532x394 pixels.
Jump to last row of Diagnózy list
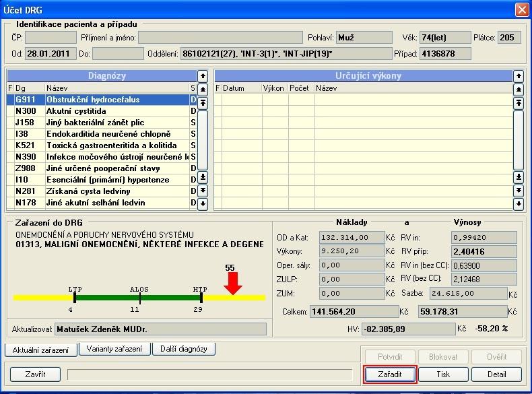[x=203, y=177]
